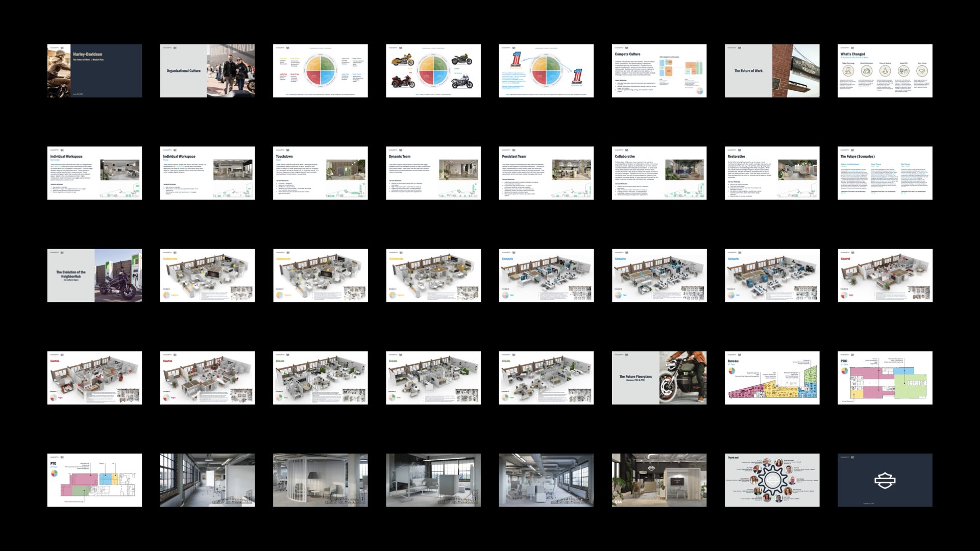This screenshot has width=980, height=551.
Task: Select the PTO floorplan slide
Action: click(x=94, y=480)
